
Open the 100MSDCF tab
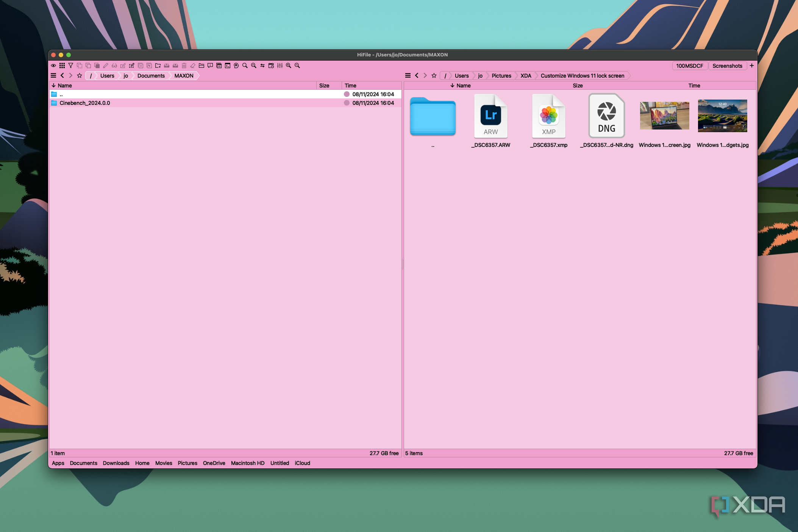(689, 66)
